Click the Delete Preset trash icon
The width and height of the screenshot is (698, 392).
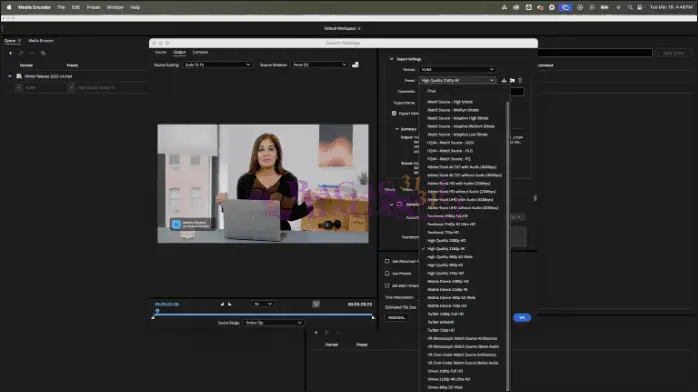[x=520, y=81]
